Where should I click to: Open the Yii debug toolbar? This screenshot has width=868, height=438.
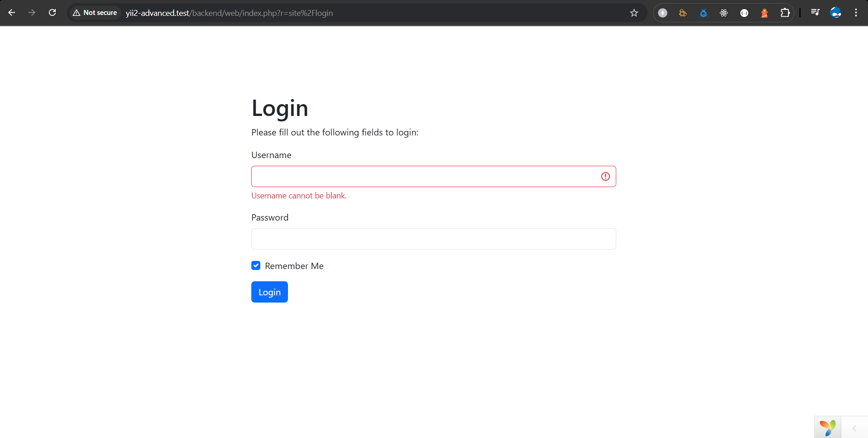click(x=828, y=426)
